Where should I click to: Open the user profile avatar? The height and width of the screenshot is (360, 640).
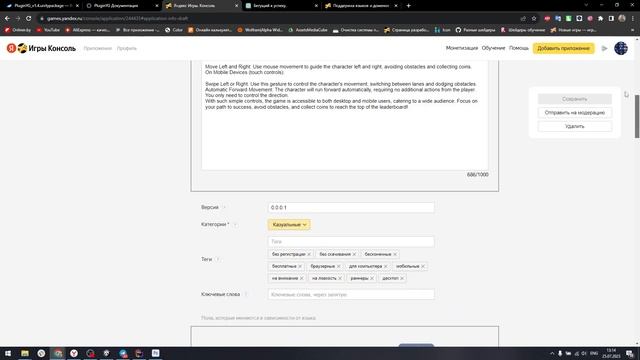621,48
